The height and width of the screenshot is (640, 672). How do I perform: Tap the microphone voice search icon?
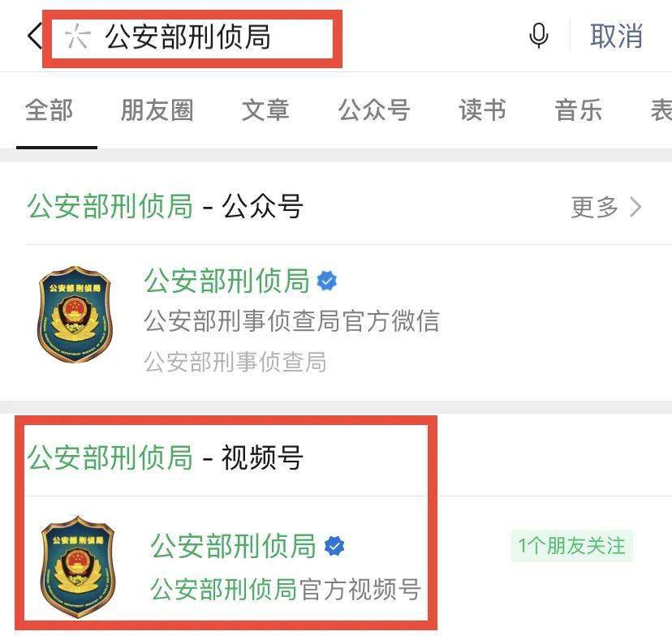pyautogui.click(x=539, y=36)
